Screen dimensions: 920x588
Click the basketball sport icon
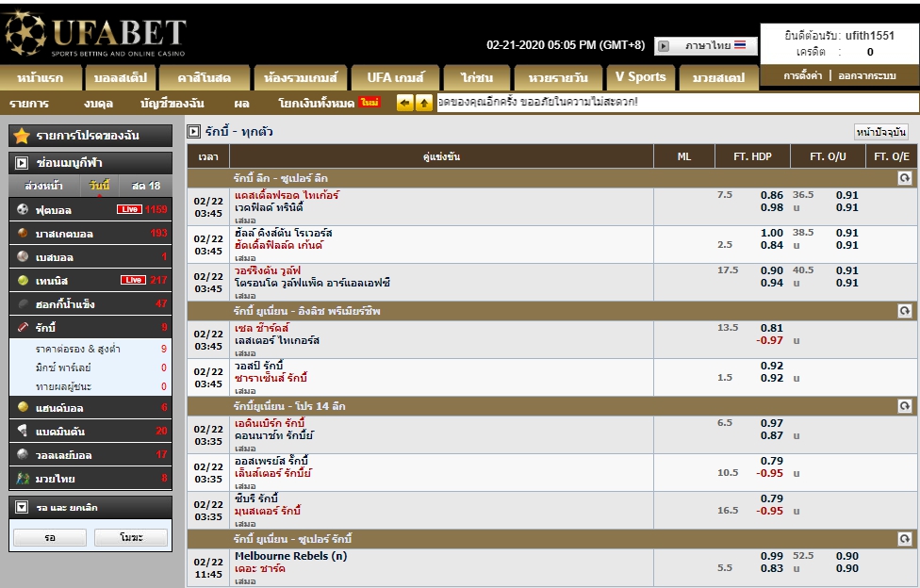[x=23, y=233]
